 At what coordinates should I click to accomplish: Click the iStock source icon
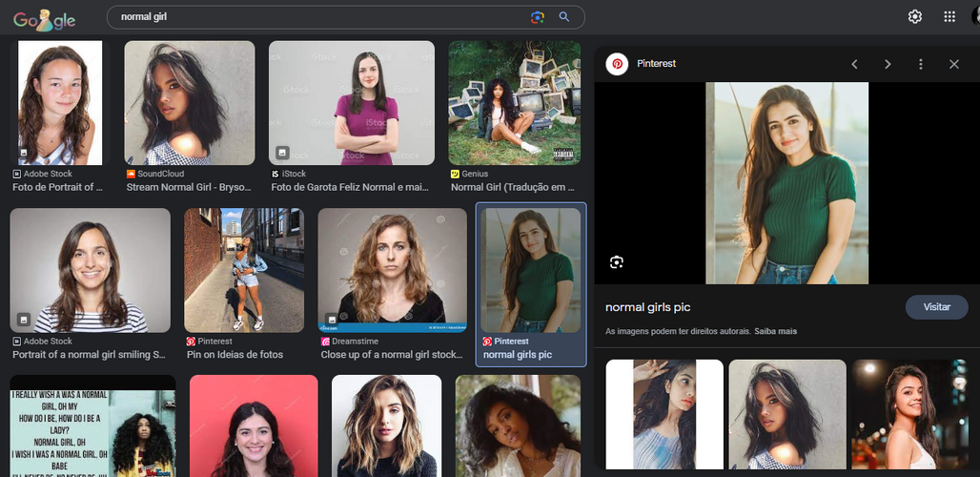coord(275,174)
